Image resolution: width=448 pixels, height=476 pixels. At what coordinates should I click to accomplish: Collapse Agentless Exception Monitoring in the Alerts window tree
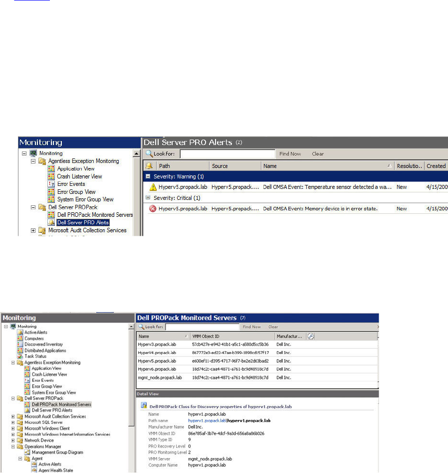[33, 161]
